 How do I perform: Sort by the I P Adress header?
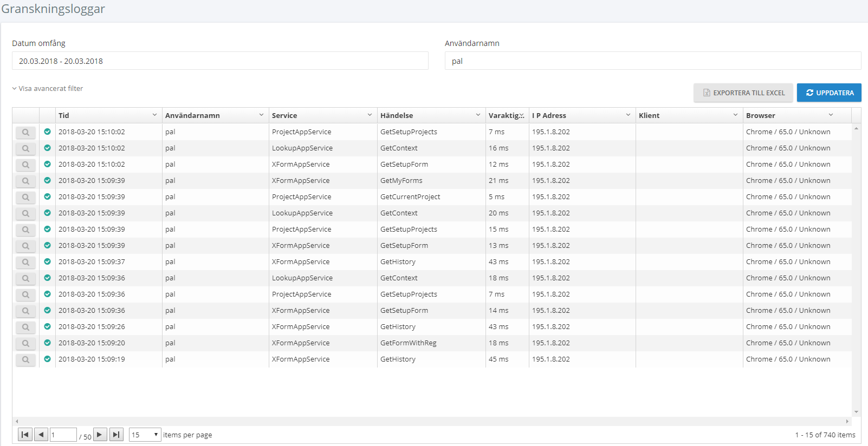(549, 115)
